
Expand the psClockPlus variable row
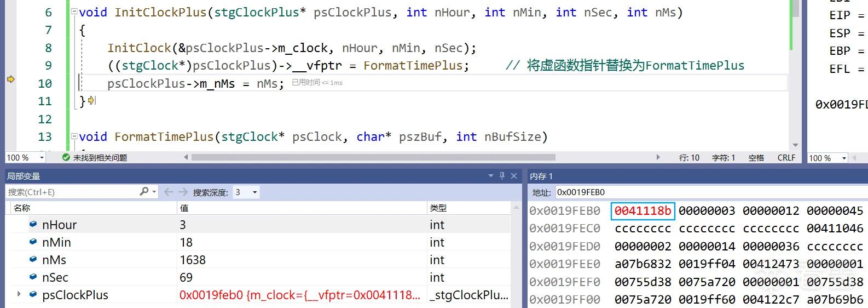[x=19, y=294]
